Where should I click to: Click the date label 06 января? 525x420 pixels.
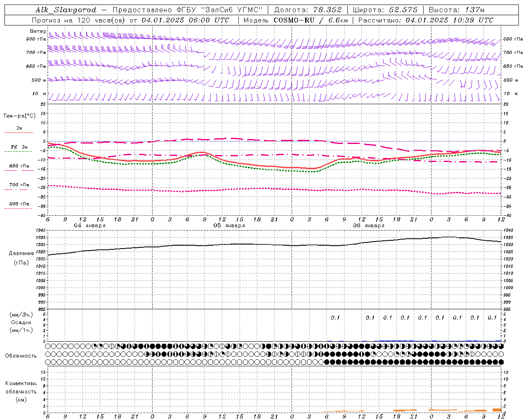click(x=368, y=226)
